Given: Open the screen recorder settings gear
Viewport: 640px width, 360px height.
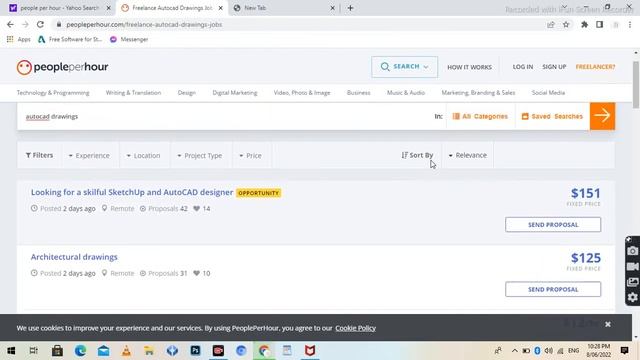Looking at the screenshot, I should 632,297.
